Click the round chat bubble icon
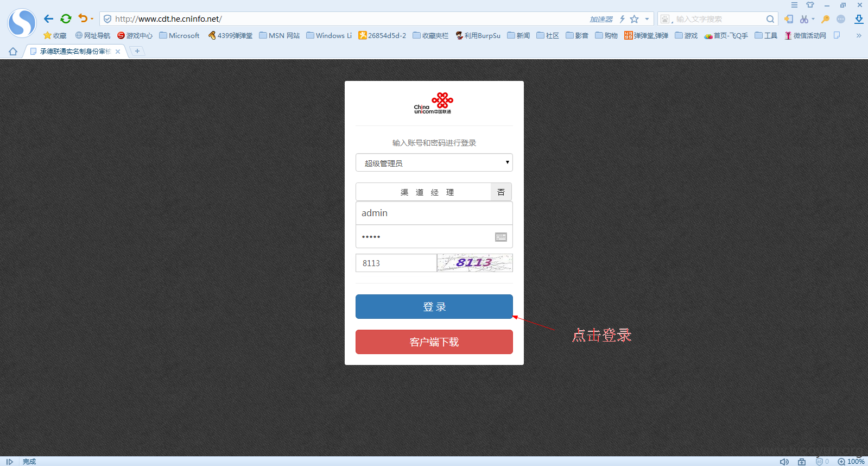 [841, 19]
